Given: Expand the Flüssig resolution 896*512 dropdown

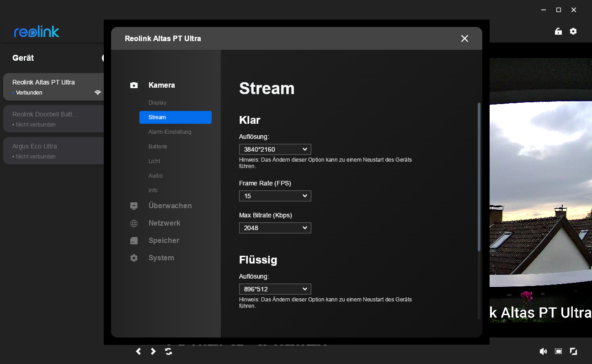Looking at the screenshot, I should (275, 289).
